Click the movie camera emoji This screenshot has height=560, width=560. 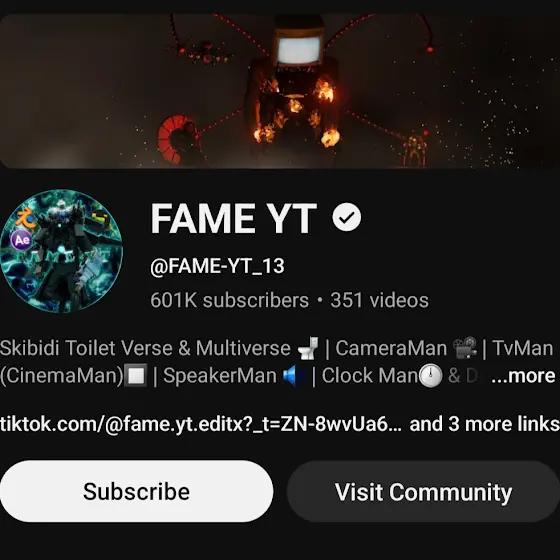[465, 348]
